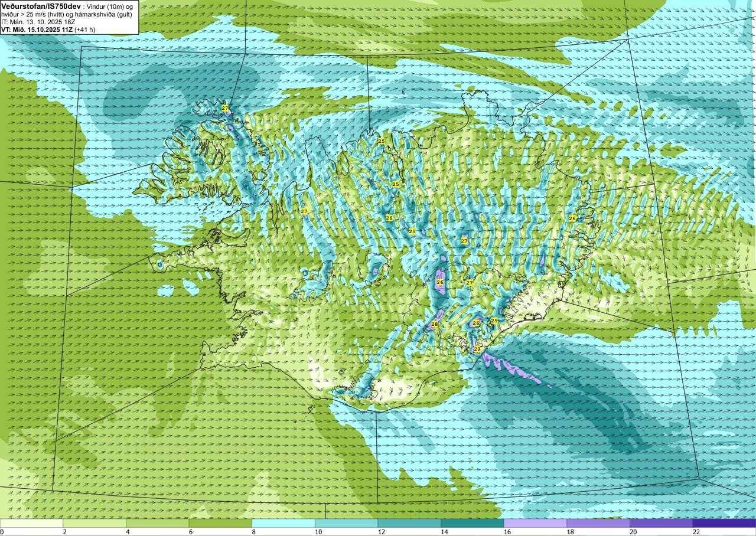This screenshot has width=756, height=536.
Task: Click the legend scale number 4
Action: [128, 532]
